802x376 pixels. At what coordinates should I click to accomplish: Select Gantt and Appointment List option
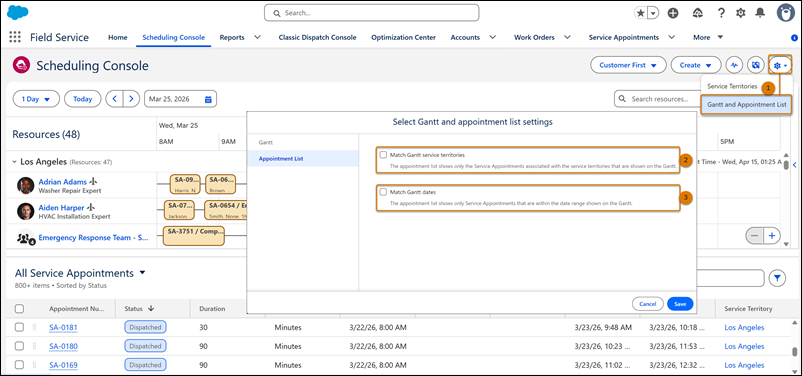click(x=746, y=104)
